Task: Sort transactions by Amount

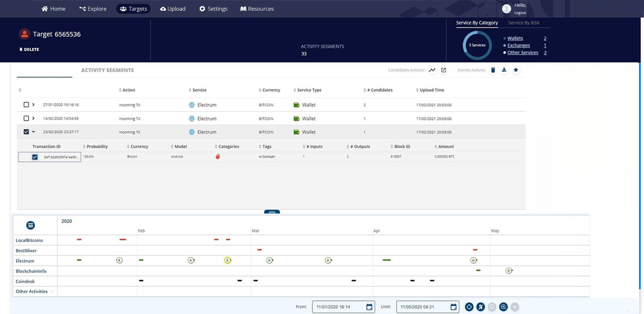Action: [x=444, y=147]
